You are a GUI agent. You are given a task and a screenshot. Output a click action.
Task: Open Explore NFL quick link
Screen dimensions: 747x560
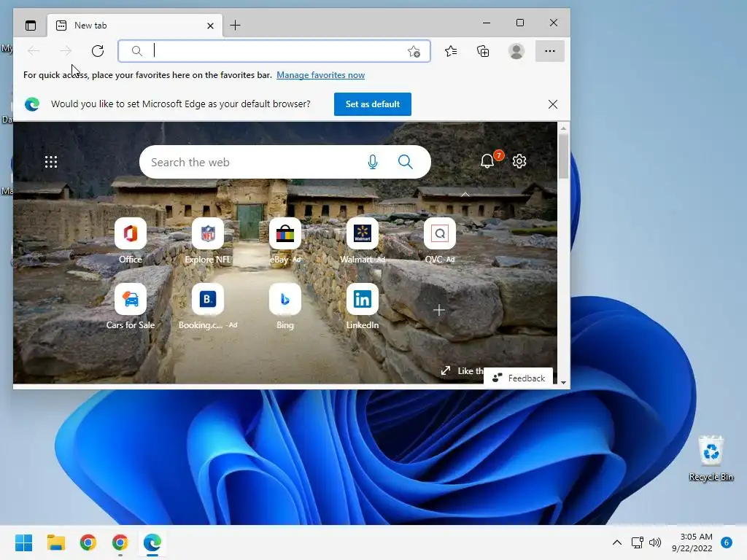pos(208,241)
